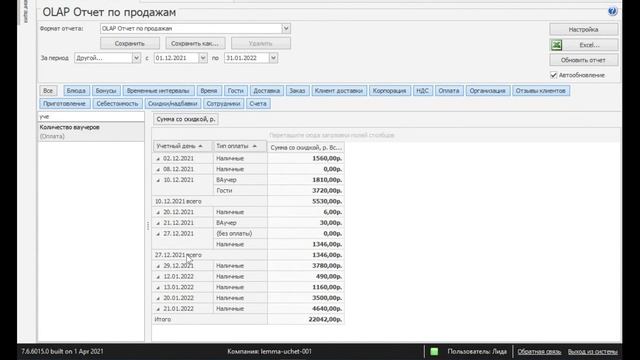
Task: Select the Отзывы клиентов tab
Action: tap(540, 91)
